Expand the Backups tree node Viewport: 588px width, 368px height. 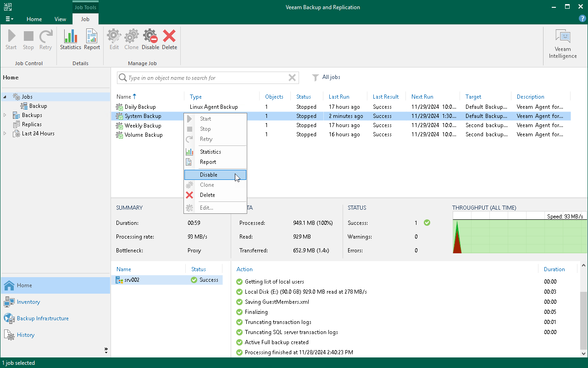(5, 115)
